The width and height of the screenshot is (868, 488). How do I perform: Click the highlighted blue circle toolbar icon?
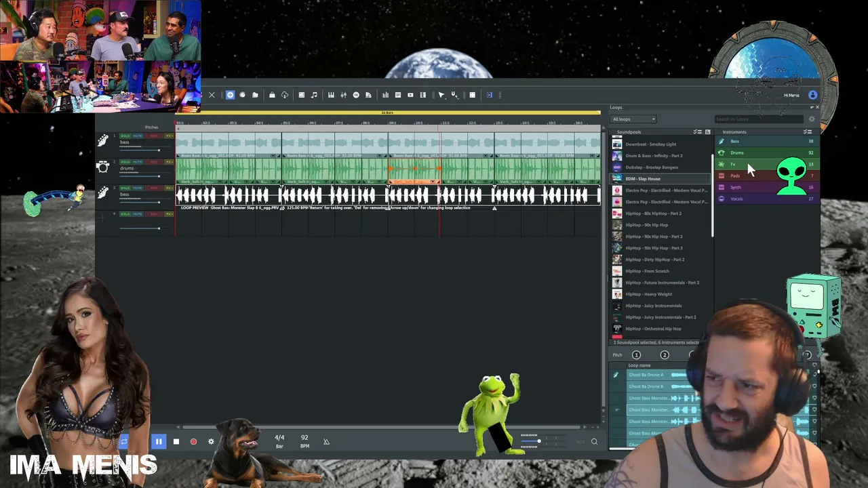click(230, 95)
